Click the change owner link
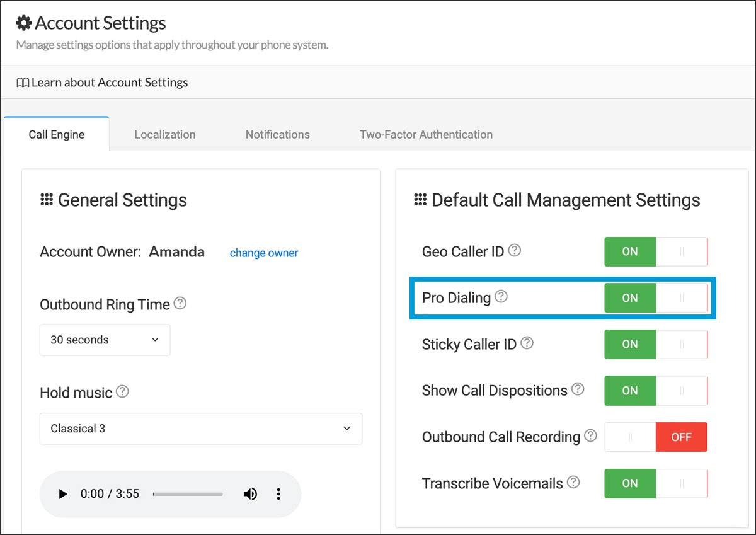756x535 pixels. [264, 253]
